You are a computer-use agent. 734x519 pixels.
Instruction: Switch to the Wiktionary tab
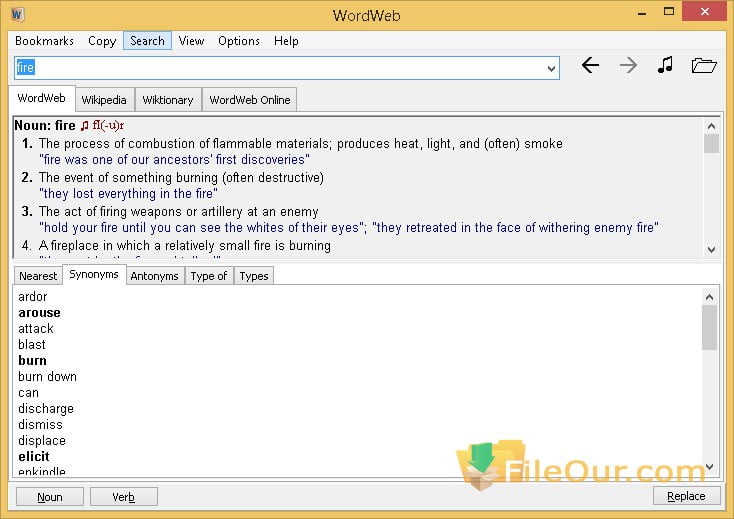168,100
